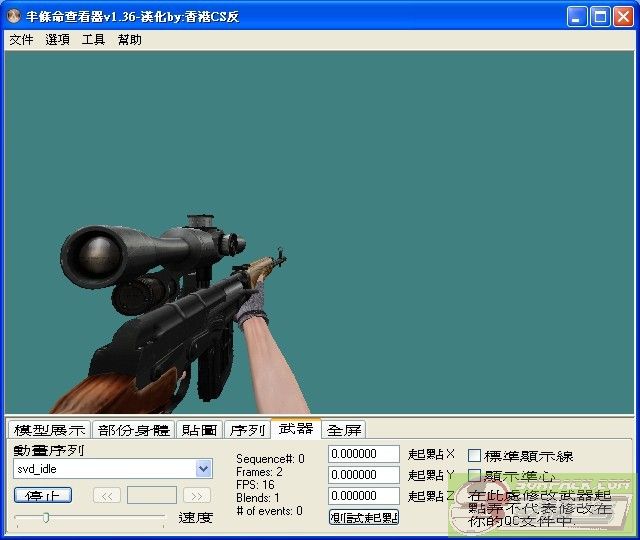Click the 起點X value field
The height and width of the screenshot is (540, 640).
coord(364,454)
